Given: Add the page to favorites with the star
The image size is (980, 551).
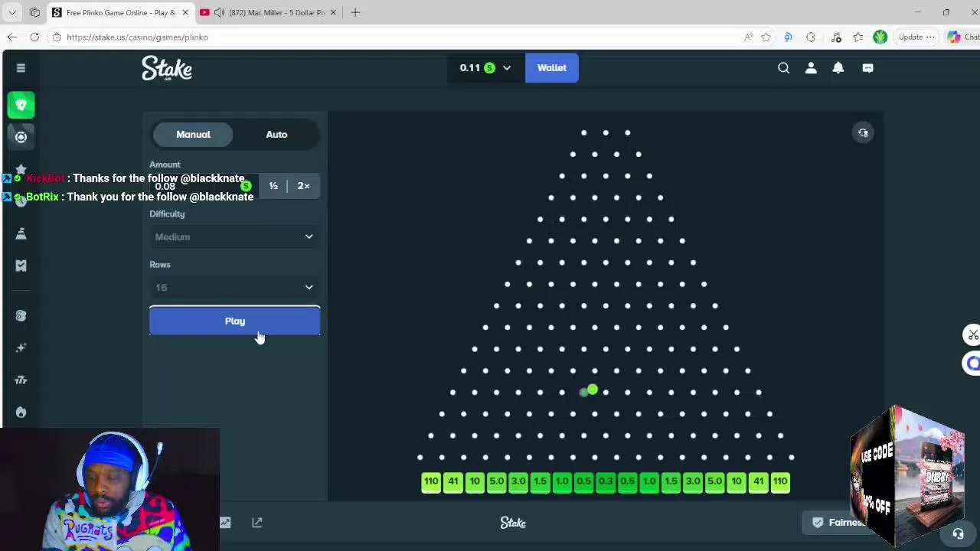Looking at the screenshot, I should pyautogui.click(x=766, y=37).
